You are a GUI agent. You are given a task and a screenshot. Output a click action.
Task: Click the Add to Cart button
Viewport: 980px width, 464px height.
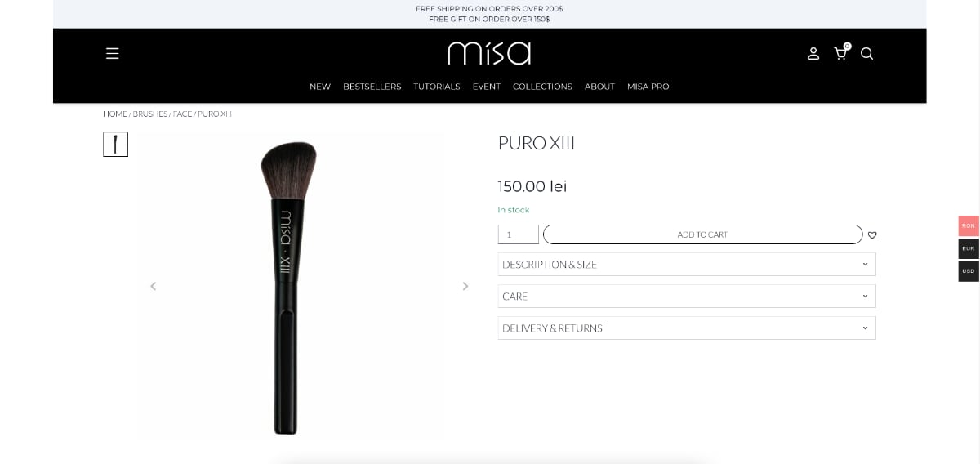pos(702,234)
